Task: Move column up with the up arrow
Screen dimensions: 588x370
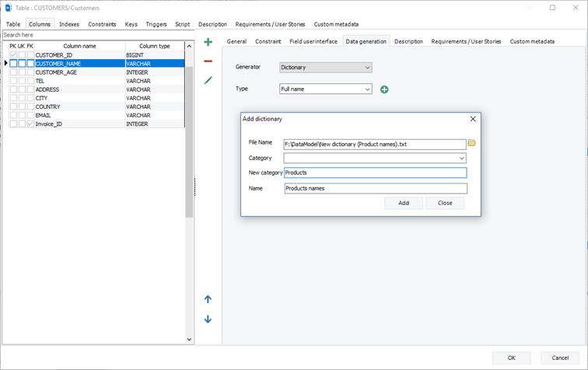Action: click(208, 299)
